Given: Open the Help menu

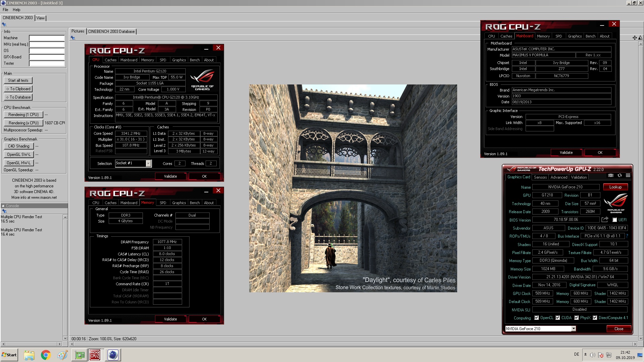Looking at the screenshot, I should coord(16,10).
